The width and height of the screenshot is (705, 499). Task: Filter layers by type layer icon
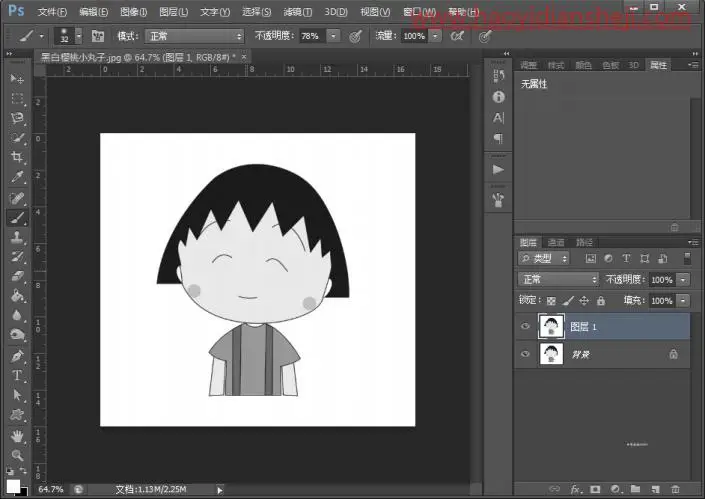pyautogui.click(x=626, y=258)
